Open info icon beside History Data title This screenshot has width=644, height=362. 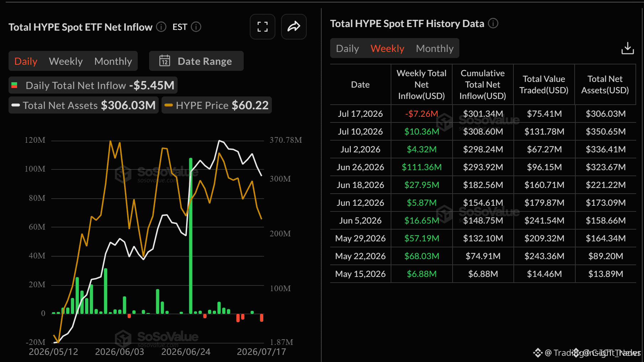coord(493,23)
